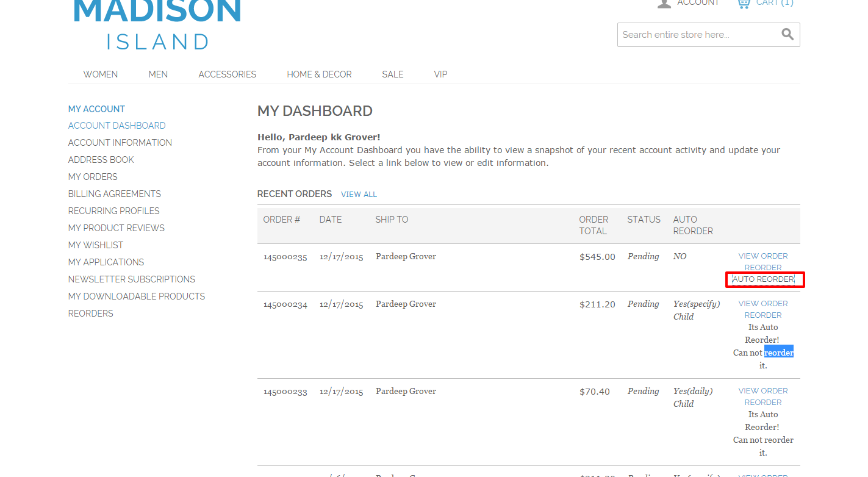868x477 pixels.
Task: Click the Auto Reorder column header
Action: (x=693, y=225)
